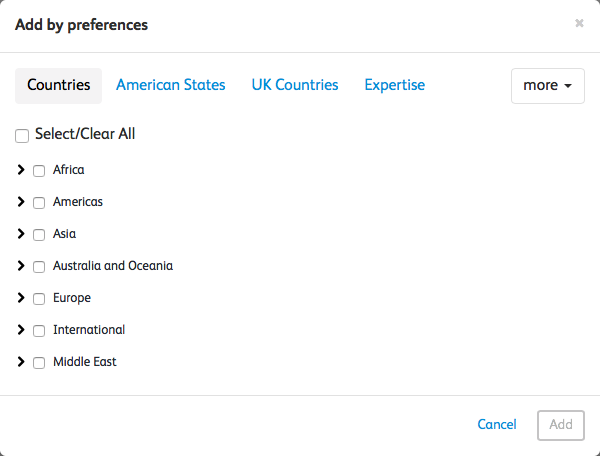Screen dimensions: 600x456
Task: Go to the Expertise tab
Action: tap(394, 86)
